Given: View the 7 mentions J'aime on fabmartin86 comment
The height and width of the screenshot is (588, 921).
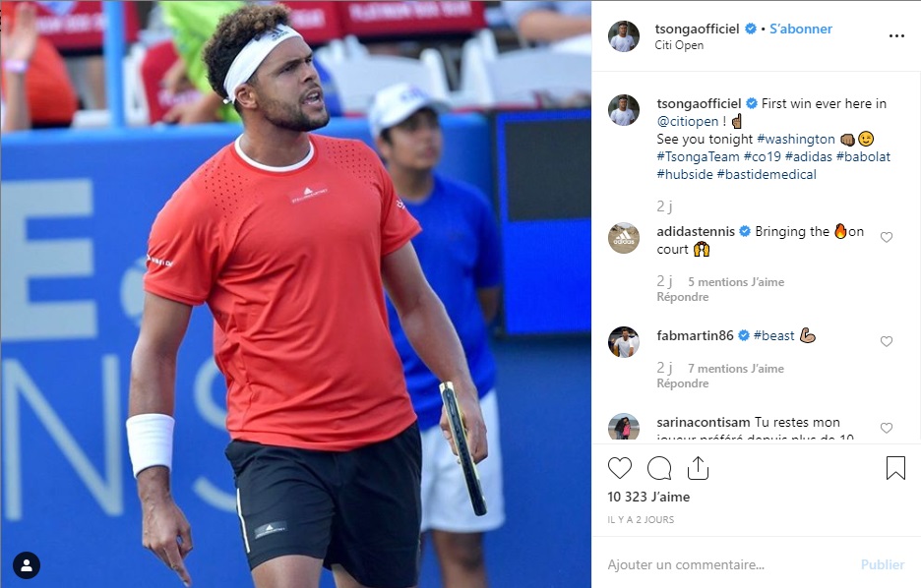Looking at the screenshot, I should click(736, 369).
